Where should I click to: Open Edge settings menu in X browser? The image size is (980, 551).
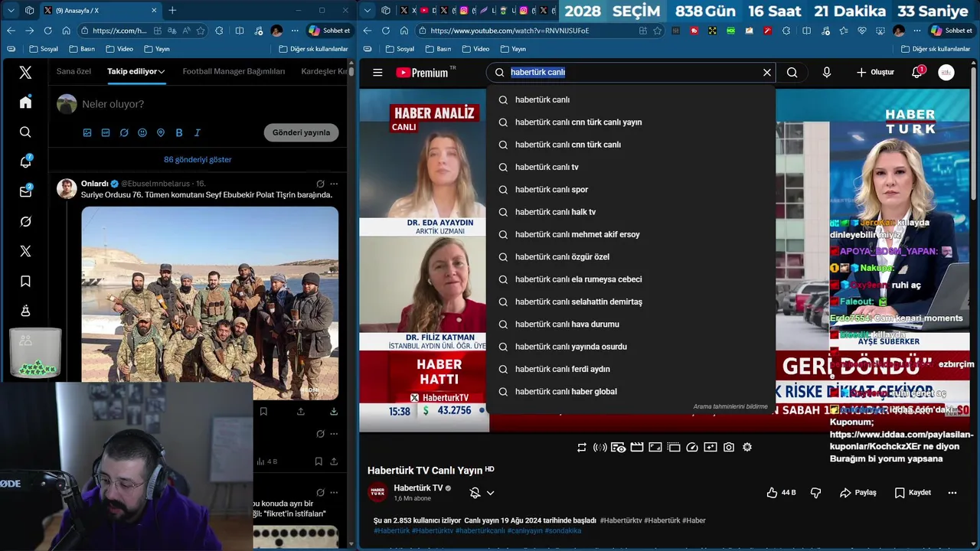click(x=295, y=31)
